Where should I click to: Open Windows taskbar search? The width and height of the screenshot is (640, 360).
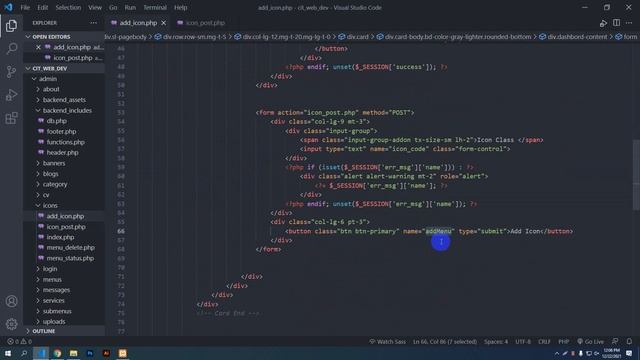(24, 353)
